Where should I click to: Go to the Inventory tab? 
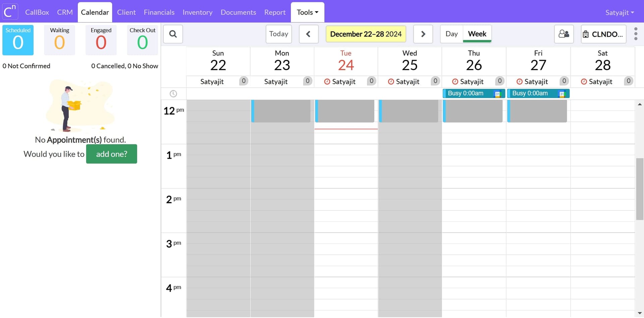pyautogui.click(x=198, y=12)
